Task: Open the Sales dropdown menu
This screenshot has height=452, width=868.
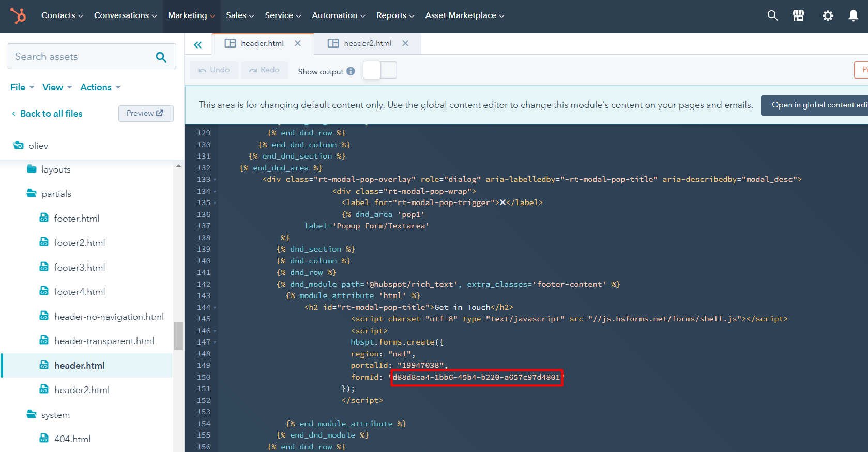Action: tap(240, 15)
